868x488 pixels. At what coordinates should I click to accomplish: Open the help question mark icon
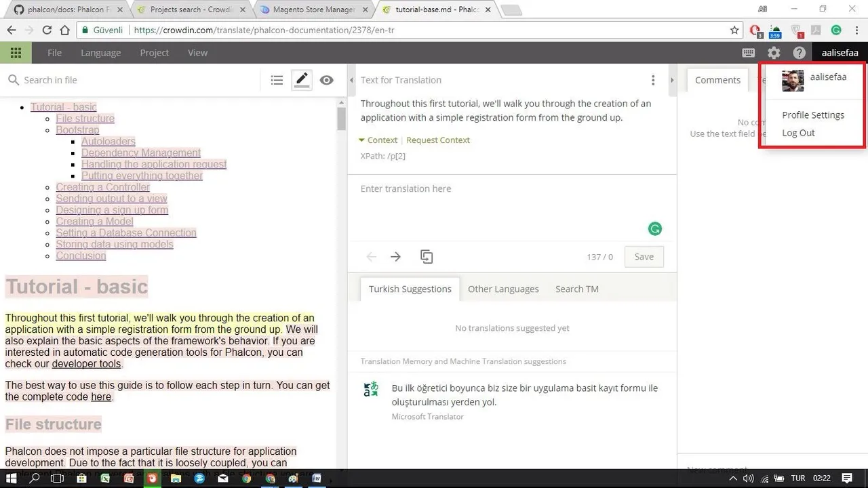800,53
